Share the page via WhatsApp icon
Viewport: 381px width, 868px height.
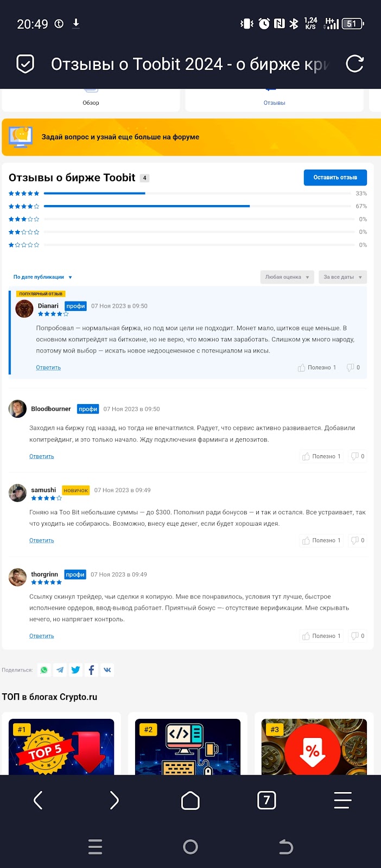43,670
